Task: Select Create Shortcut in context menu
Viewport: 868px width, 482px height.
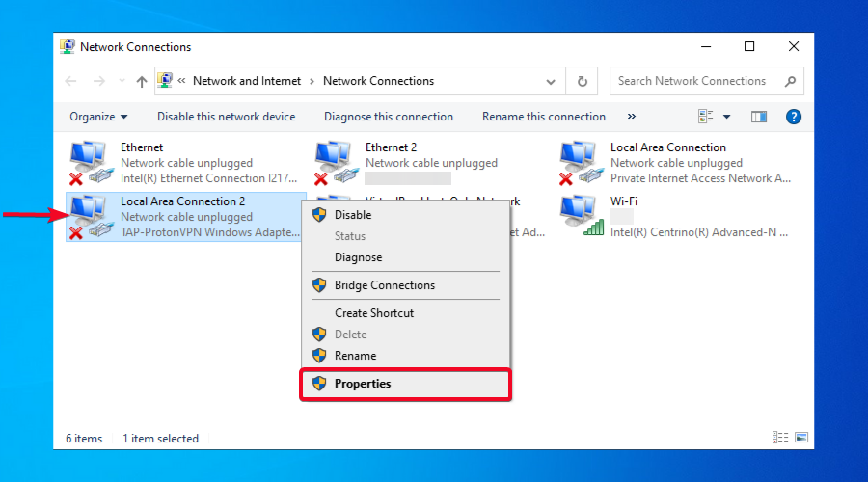Action: point(405,313)
